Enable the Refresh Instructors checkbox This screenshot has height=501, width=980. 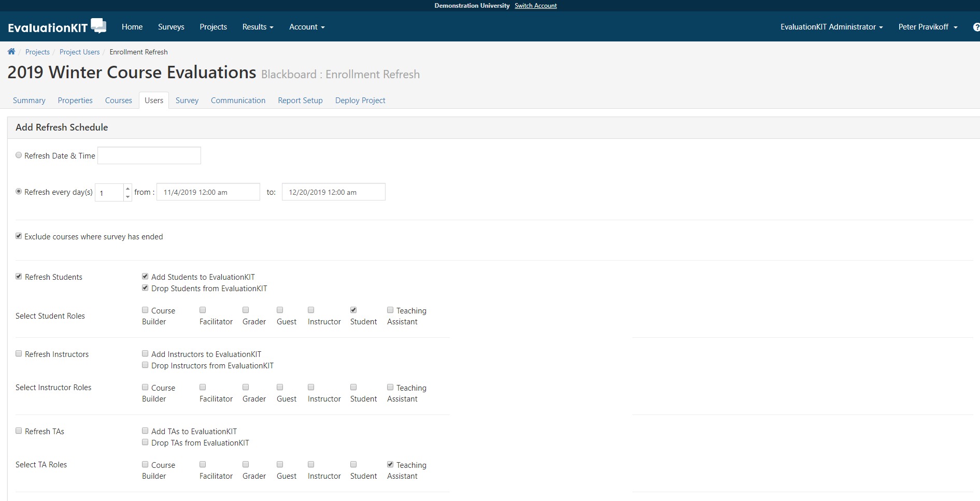(19, 354)
